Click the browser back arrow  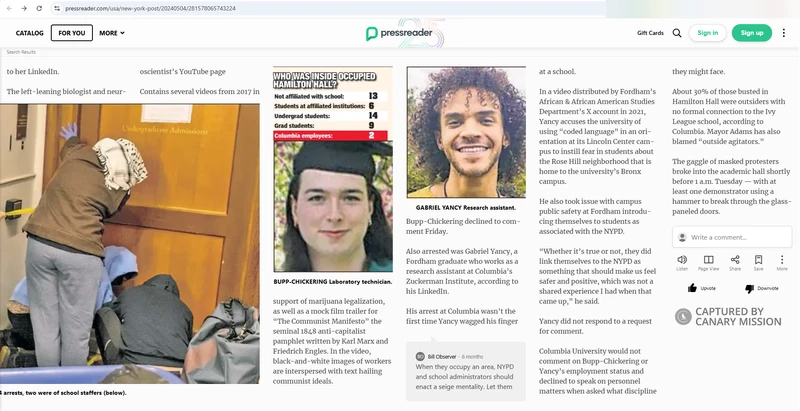[9, 8]
